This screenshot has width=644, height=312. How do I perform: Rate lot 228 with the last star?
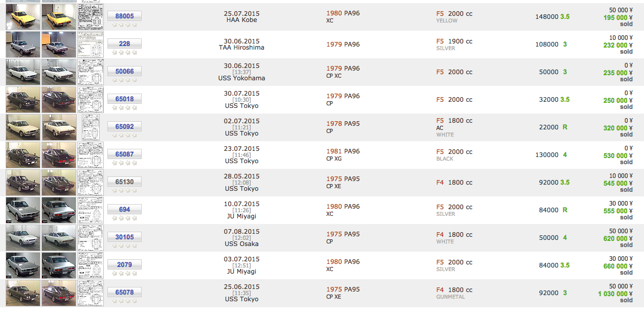(x=135, y=52)
